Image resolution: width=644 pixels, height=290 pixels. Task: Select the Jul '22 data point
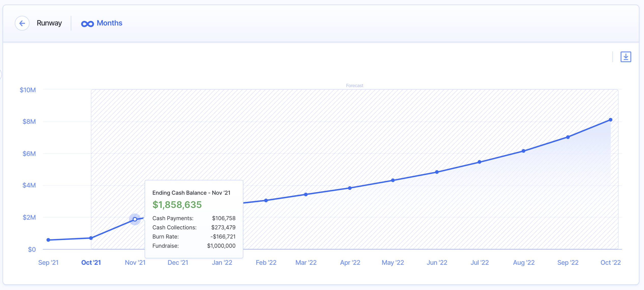point(480,162)
